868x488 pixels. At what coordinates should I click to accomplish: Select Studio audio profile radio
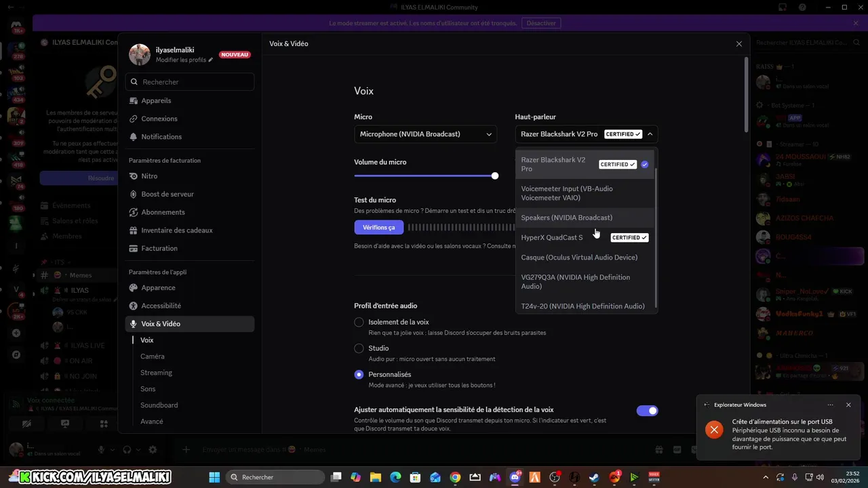[359, 348]
